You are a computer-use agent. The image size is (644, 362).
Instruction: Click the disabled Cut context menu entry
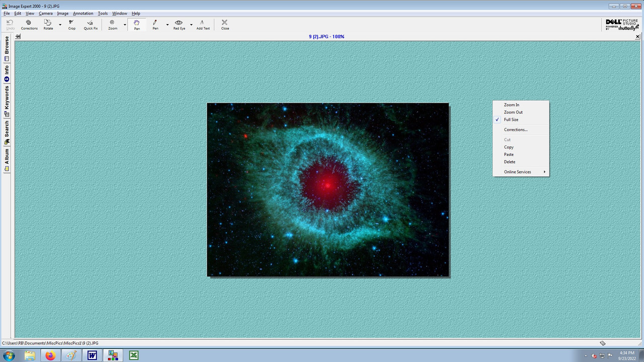521,140
